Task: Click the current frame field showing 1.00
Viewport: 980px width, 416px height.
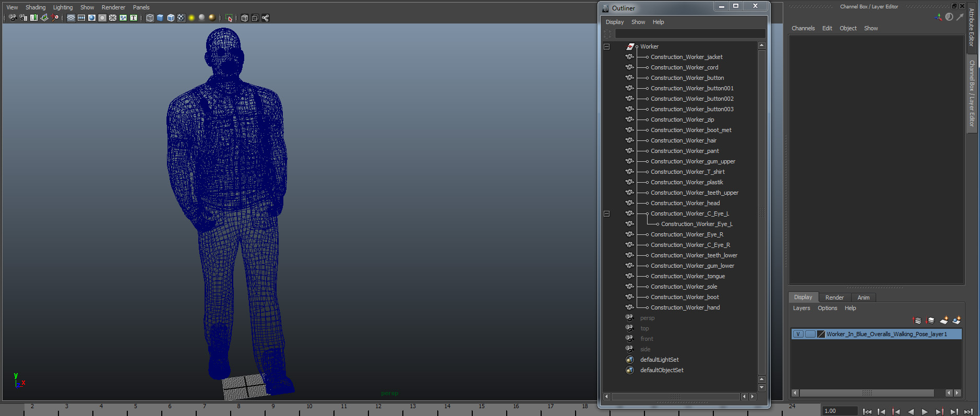Action: coord(840,411)
